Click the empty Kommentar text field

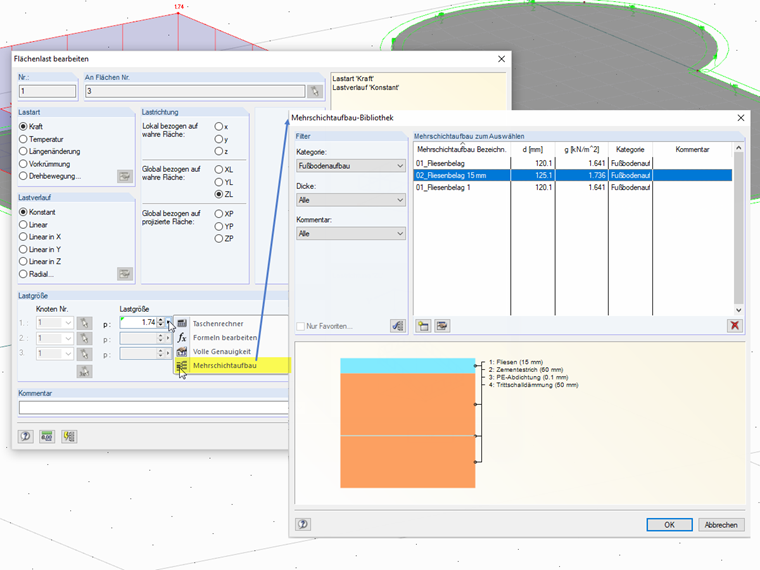click(153, 408)
